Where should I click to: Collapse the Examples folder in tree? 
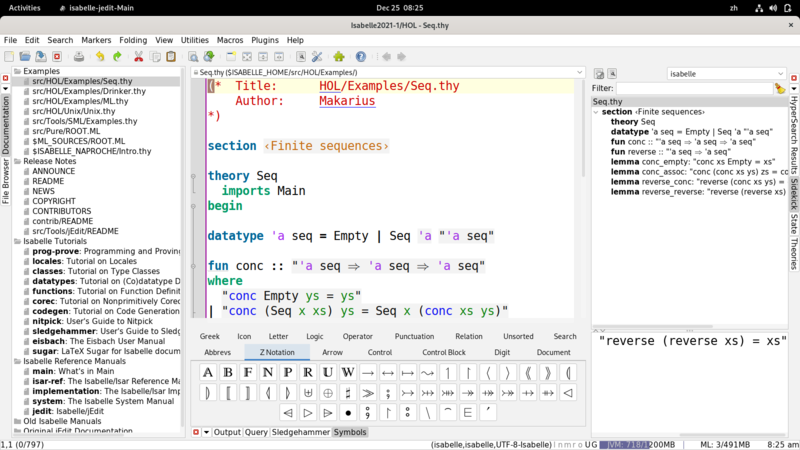[x=17, y=72]
